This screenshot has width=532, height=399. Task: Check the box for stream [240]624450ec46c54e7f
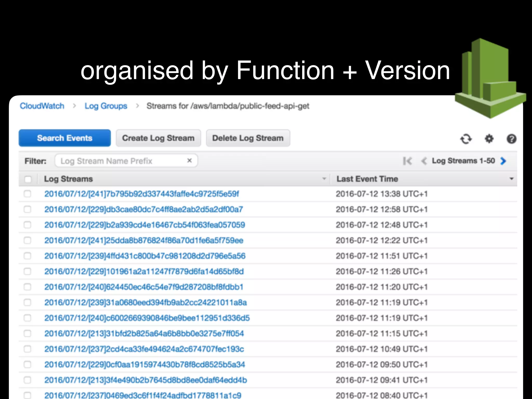(x=28, y=287)
